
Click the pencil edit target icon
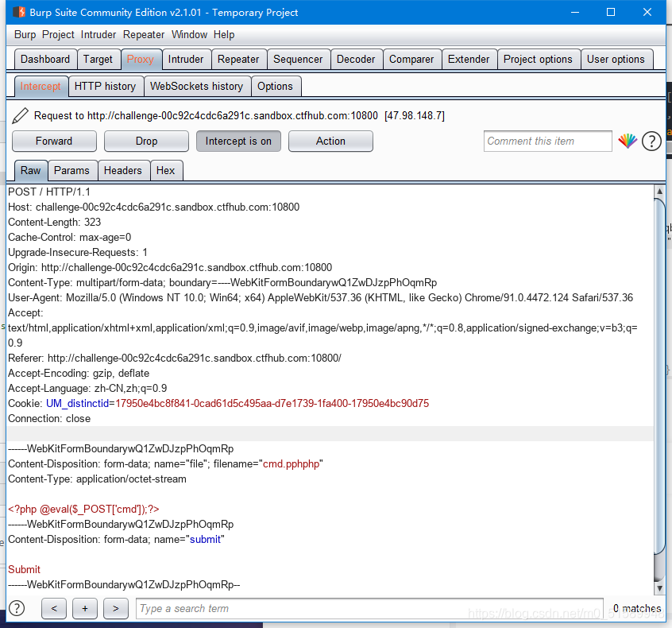(20, 116)
